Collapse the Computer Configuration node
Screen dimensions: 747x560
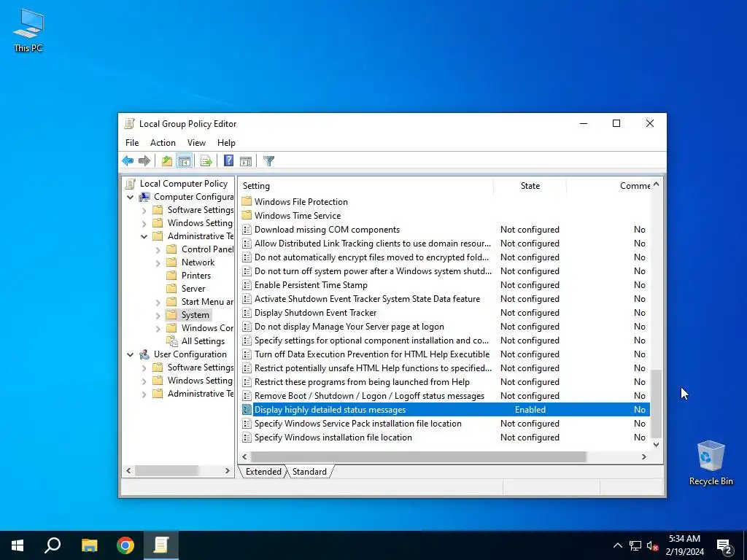click(x=130, y=197)
